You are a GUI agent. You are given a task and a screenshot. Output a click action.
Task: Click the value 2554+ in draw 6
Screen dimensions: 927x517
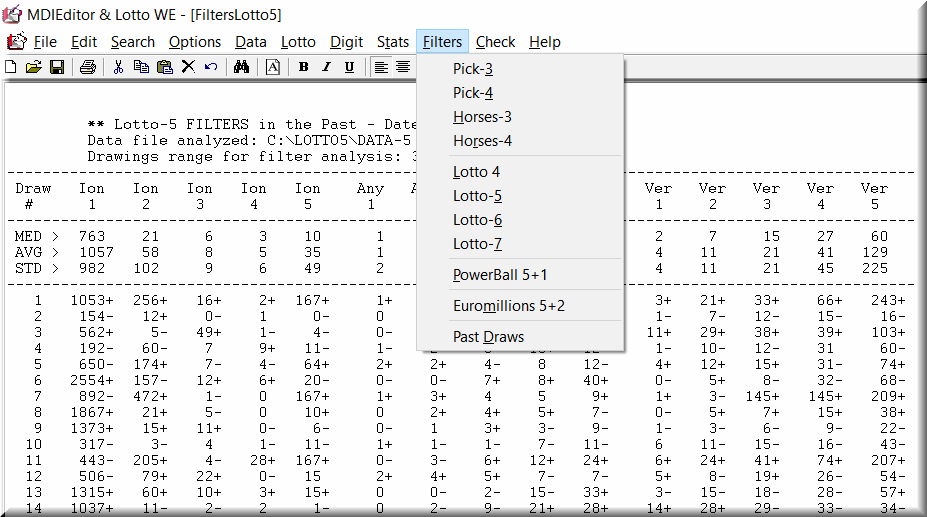(x=92, y=380)
